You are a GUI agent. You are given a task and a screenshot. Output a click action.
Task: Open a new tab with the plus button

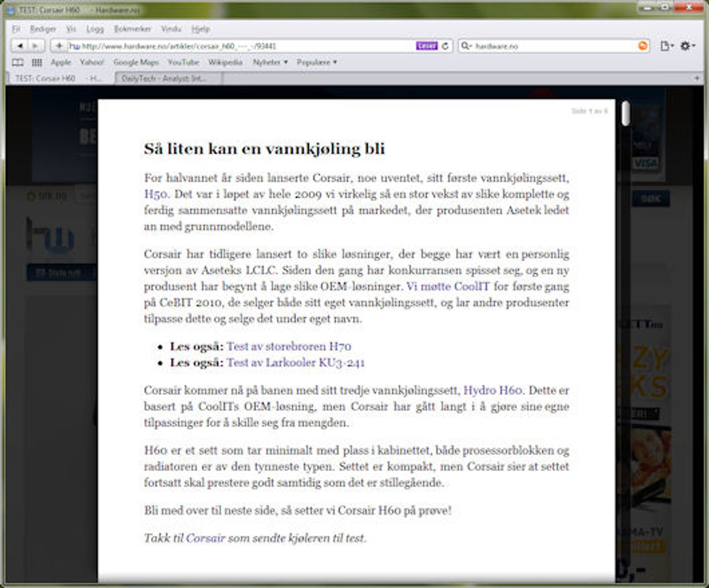point(697,78)
